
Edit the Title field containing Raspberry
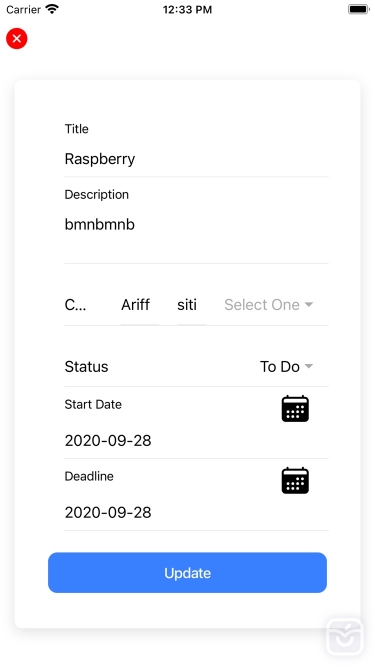click(x=196, y=159)
